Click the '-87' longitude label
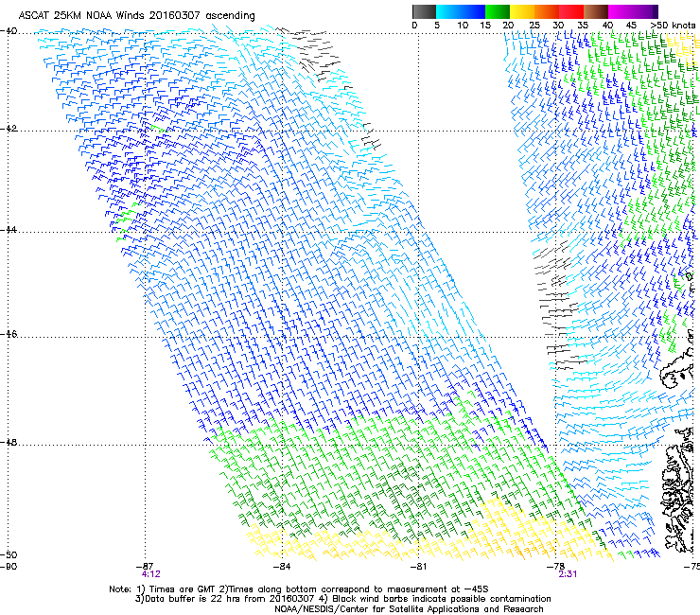 pos(145,567)
